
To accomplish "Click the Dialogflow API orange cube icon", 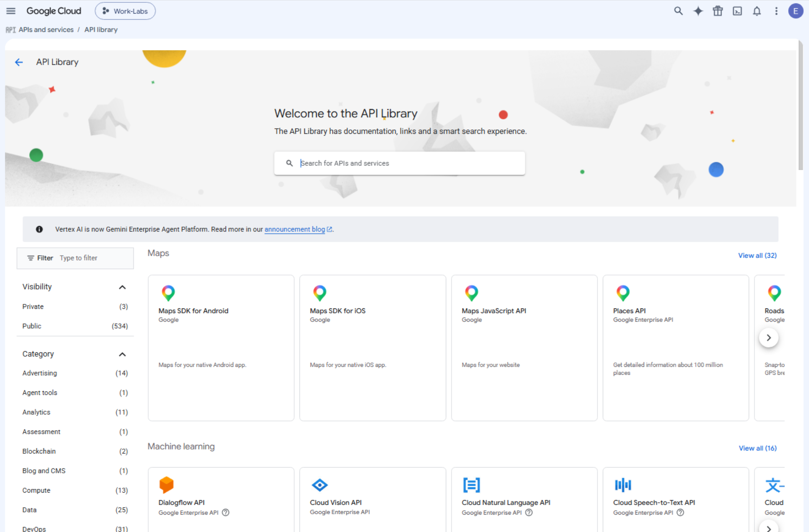I will coord(166,485).
